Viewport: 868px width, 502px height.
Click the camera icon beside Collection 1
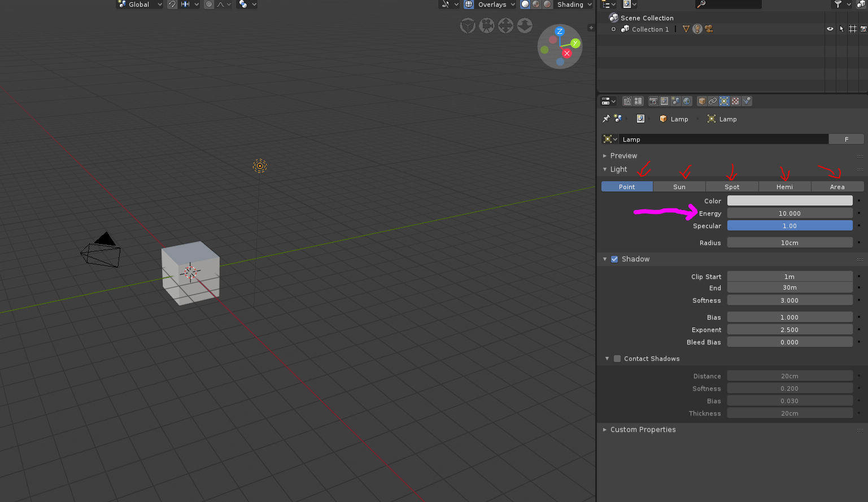(x=709, y=29)
